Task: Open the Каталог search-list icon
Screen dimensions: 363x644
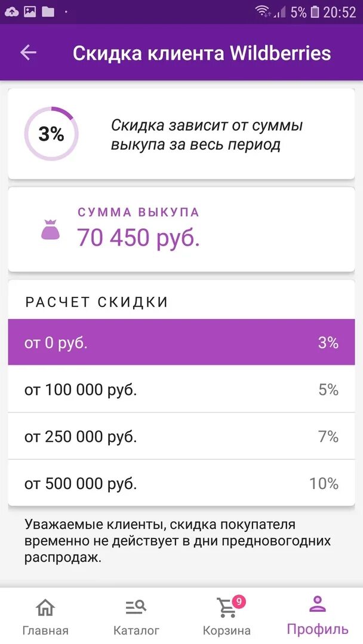Action: tap(136, 608)
